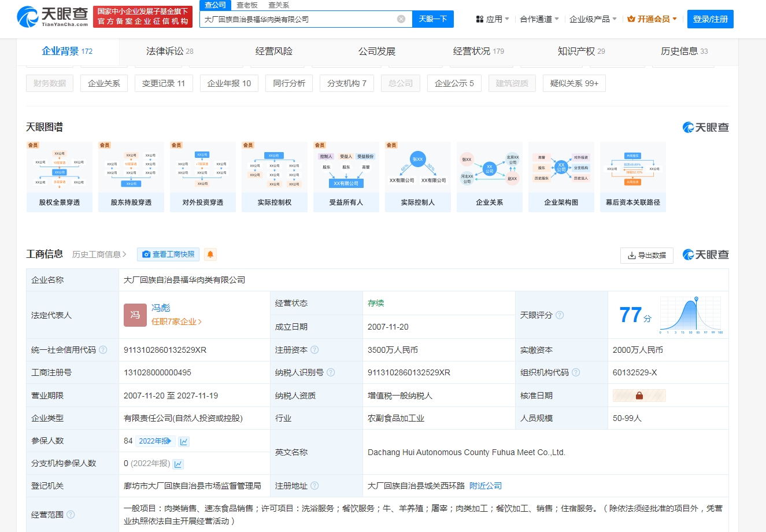
Task: Clear the search box text
Action: click(x=401, y=19)
